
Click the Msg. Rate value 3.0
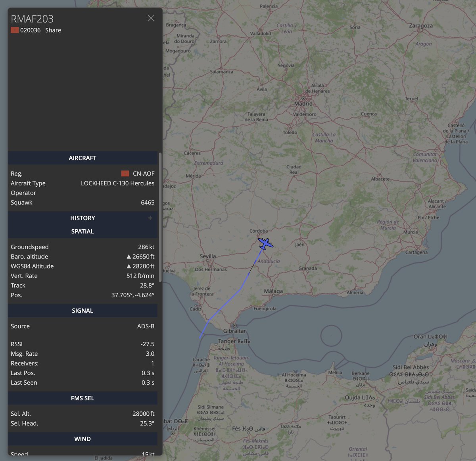150,354
